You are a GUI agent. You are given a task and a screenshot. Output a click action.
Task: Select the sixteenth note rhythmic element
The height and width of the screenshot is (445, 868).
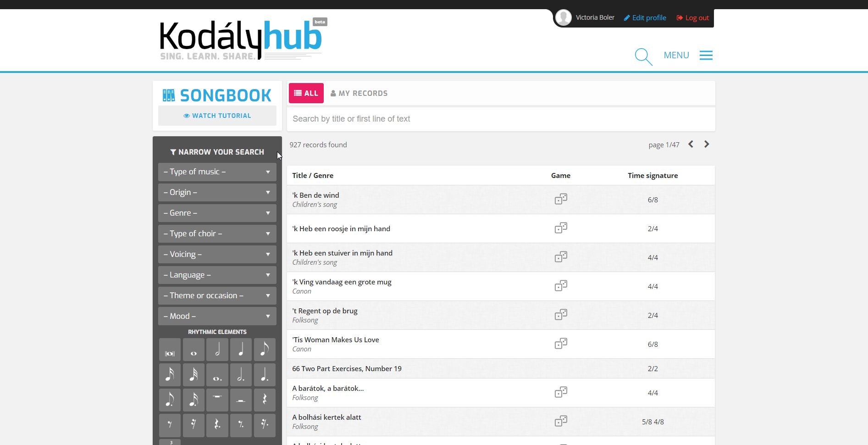170,375
